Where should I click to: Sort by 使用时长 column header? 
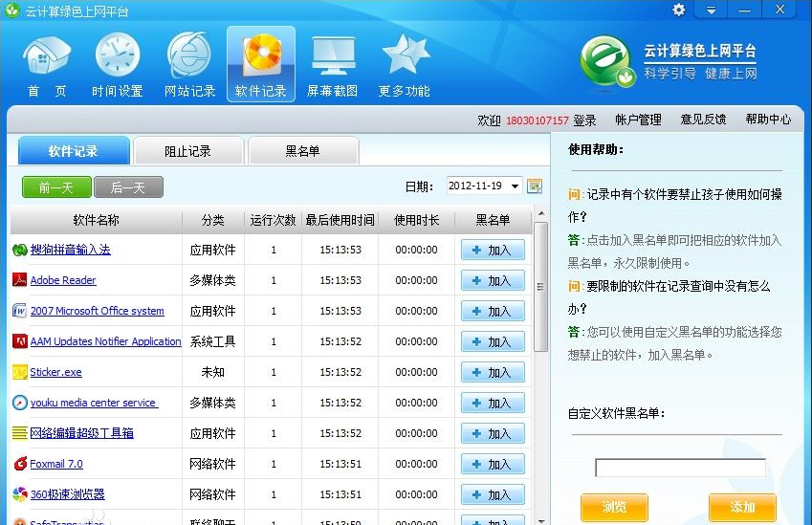coord(417,220)
